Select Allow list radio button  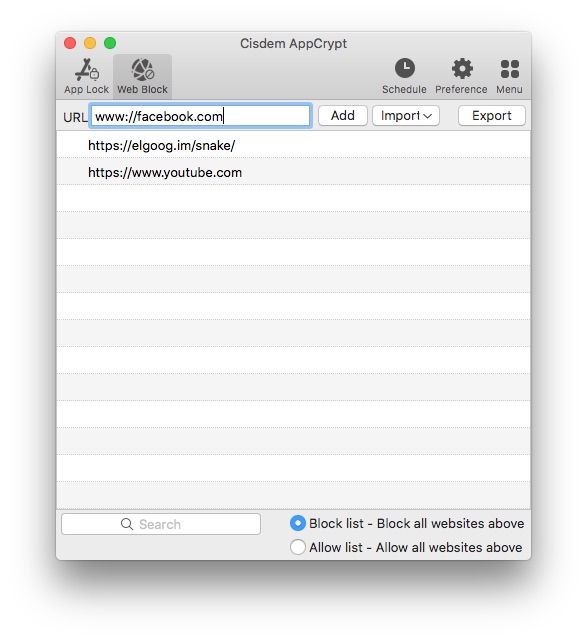tap(298, 547)
